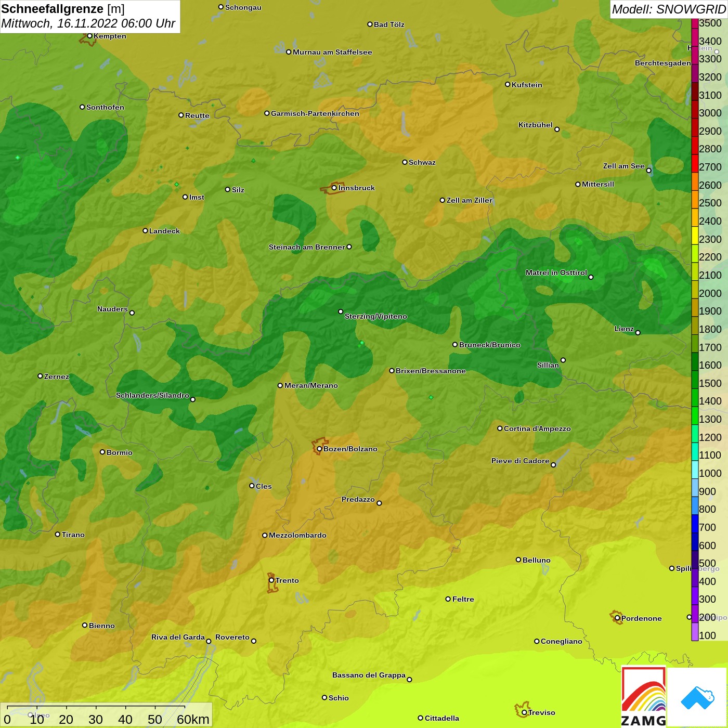The width and height of the screenshot is (728, 728).
Task: Click the 1500 legend value
Action: tap(710, 383)
